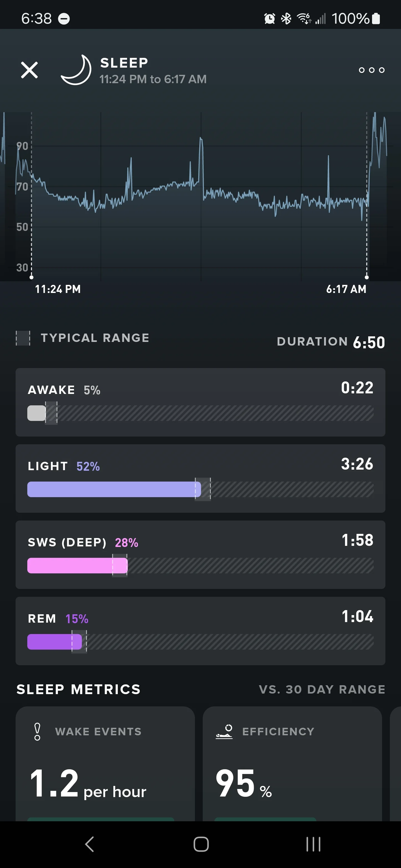Tap the Android home button
Viewport: 401px width, 868px height.
click(x=201, y=844)
